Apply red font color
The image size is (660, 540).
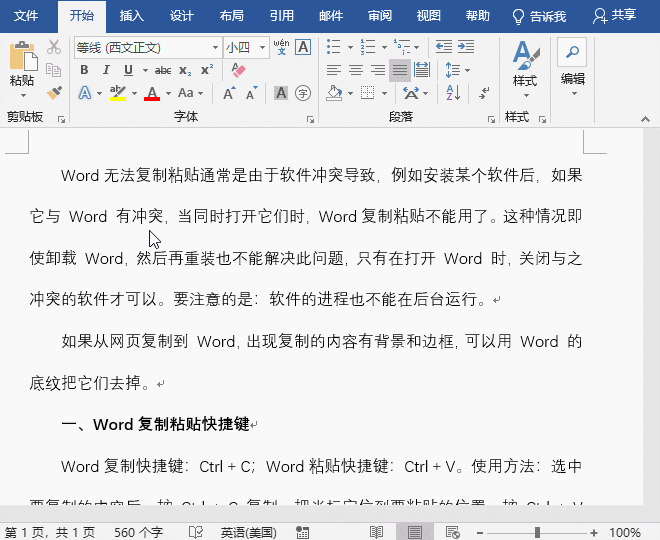[x=152, y=93]
